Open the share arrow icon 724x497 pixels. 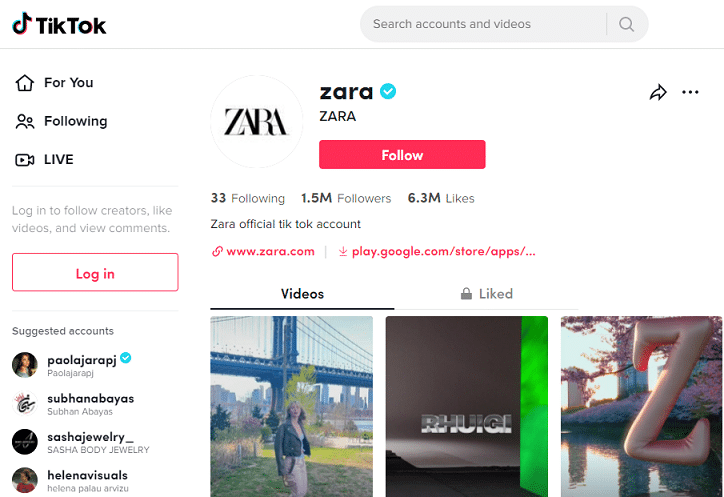[658, 92]
